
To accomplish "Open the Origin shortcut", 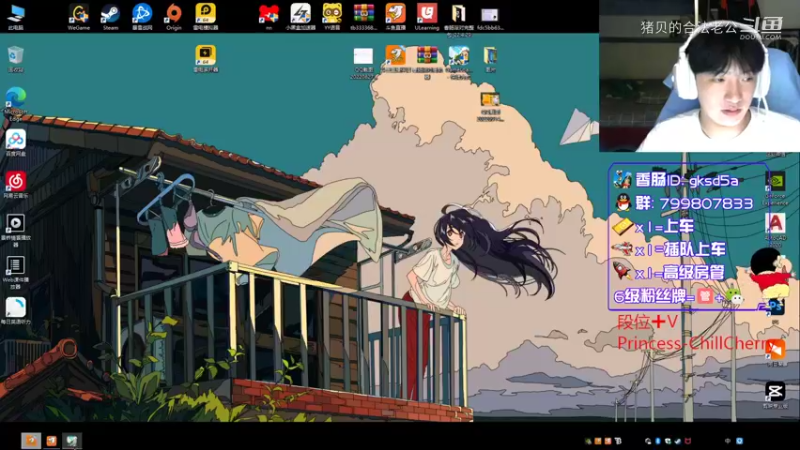I will pyautogui.click(x=174, y=17).
